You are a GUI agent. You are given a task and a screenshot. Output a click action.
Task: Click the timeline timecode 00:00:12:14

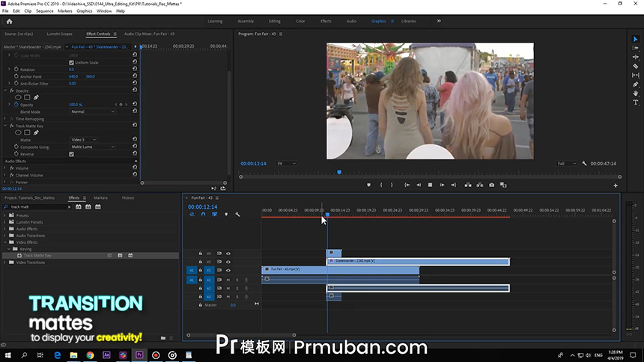[202, 207]
